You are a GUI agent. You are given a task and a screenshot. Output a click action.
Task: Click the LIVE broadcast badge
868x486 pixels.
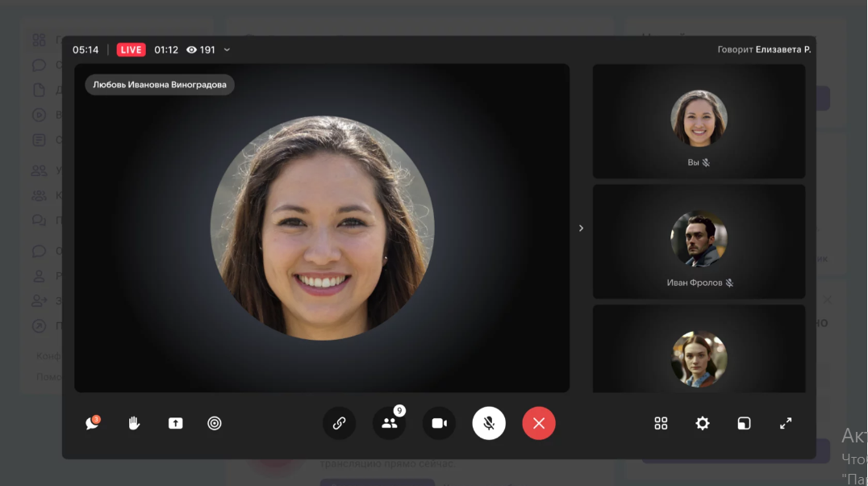[131, 50]
